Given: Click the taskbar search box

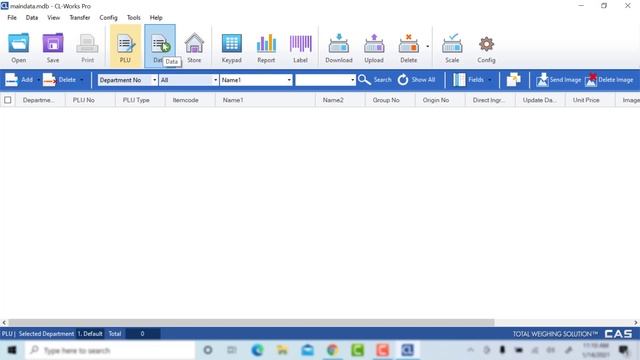Looking at the screenshot, I should point(110,350).
